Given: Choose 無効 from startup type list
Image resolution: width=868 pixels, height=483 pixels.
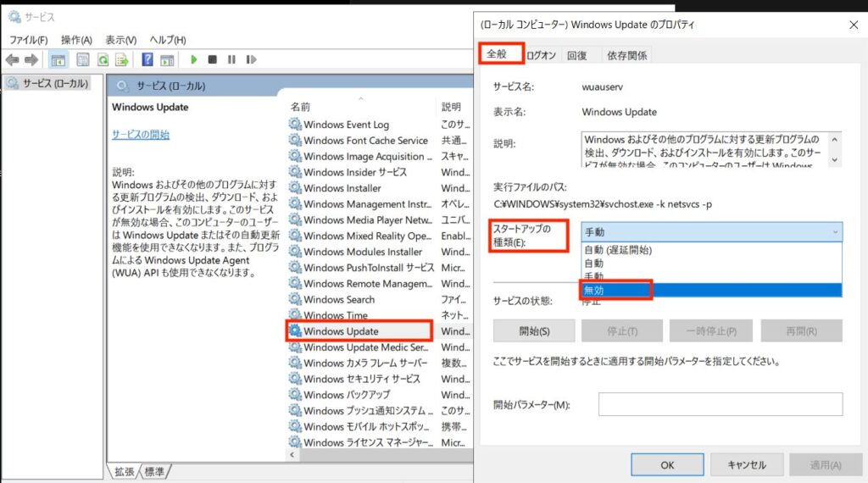Looking at the screenshot, I should coord(711,290).
